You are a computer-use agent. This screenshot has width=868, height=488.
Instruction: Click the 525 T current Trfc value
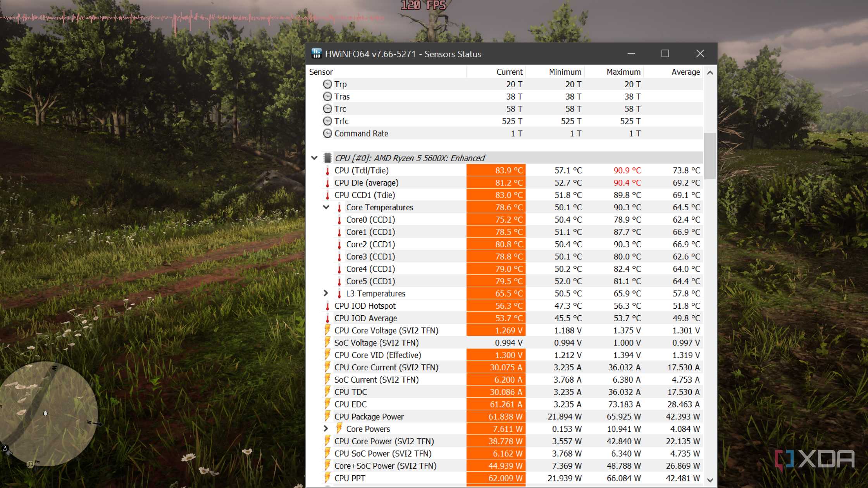pos(512,121)
